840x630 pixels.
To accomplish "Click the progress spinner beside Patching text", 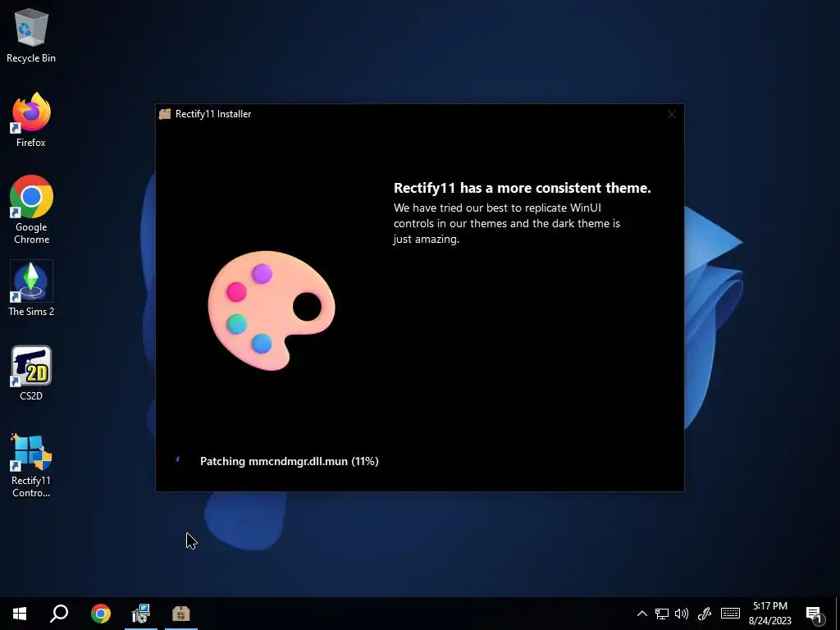I will (178, 459).
